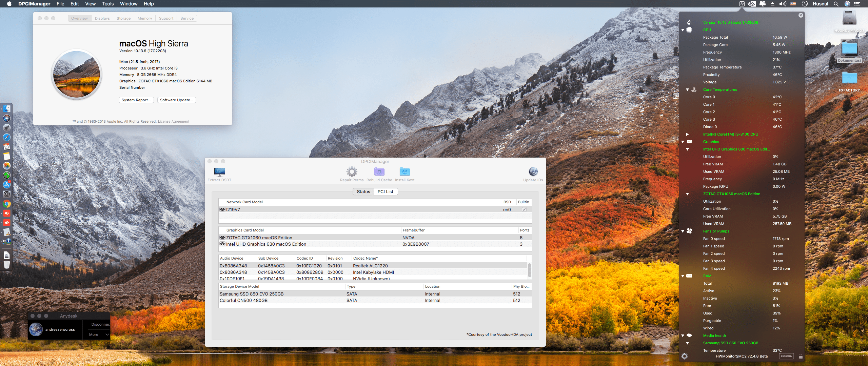Click the Software Update button
Viewport: 868px width, 366px height.
tap(176, 100)
